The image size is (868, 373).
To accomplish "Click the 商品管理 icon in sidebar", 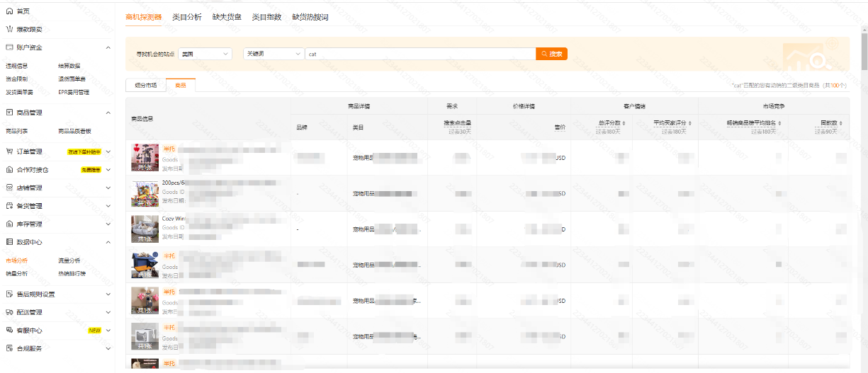I will [x=9, y=113].
